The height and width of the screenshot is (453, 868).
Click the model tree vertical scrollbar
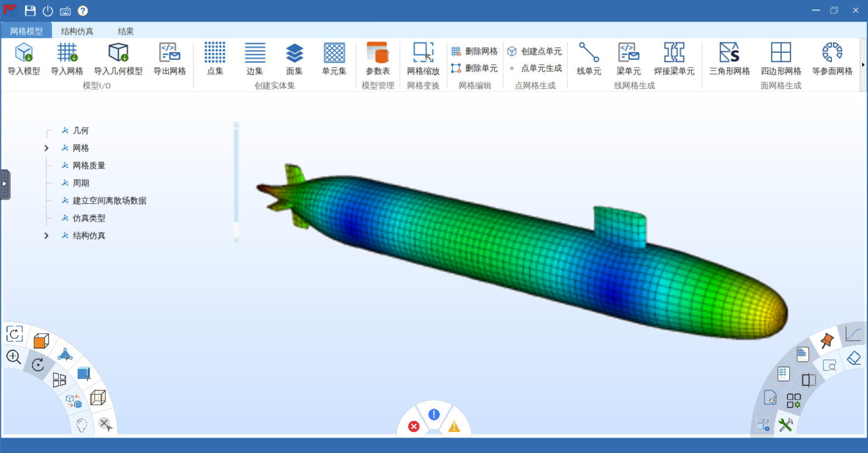pyautogui.click(x=236, y=177)
